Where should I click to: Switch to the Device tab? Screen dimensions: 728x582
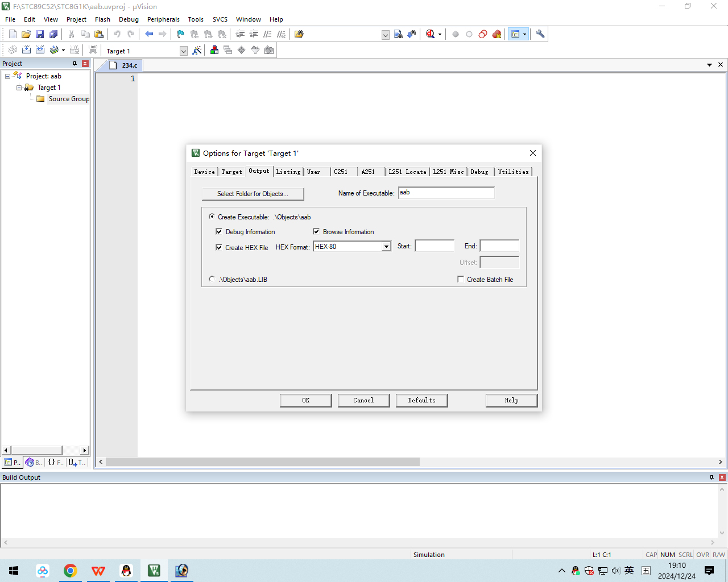(x=205, y=172)
